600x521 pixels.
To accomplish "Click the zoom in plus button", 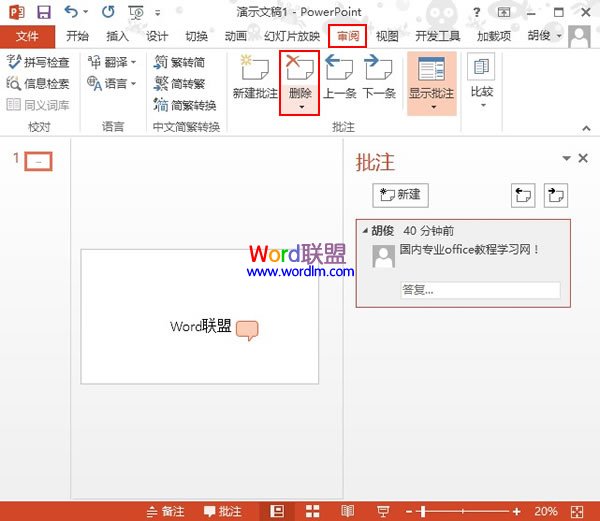I will (x=517, y=511).
